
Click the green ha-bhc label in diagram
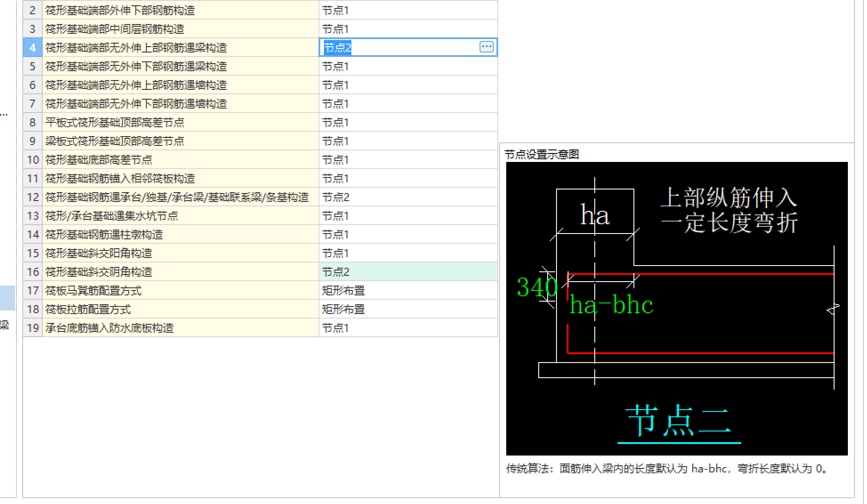click(x=612, y=305)
